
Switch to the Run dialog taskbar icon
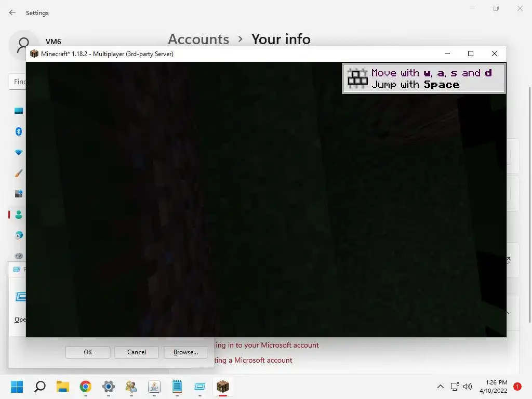tap(200, 387)
